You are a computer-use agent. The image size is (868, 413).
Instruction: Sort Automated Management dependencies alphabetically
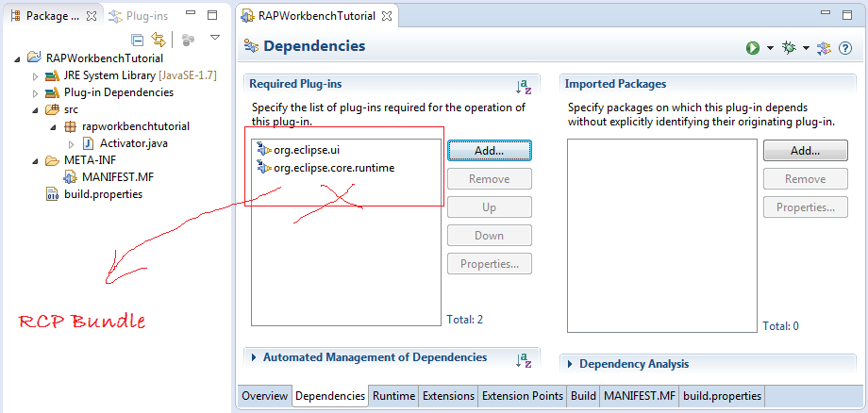click(x=523, y=360)
